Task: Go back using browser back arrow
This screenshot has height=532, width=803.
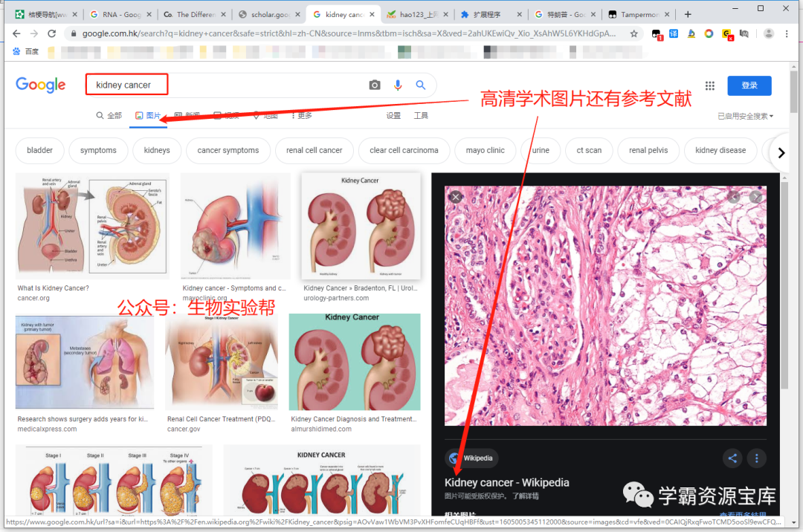Action: [16, 33]
